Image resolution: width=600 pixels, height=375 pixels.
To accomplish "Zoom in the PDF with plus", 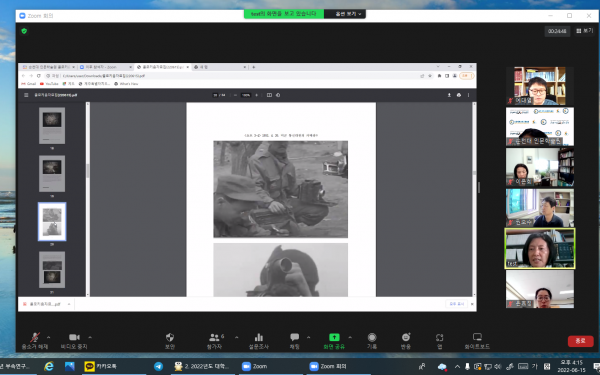I will point(256,95).
